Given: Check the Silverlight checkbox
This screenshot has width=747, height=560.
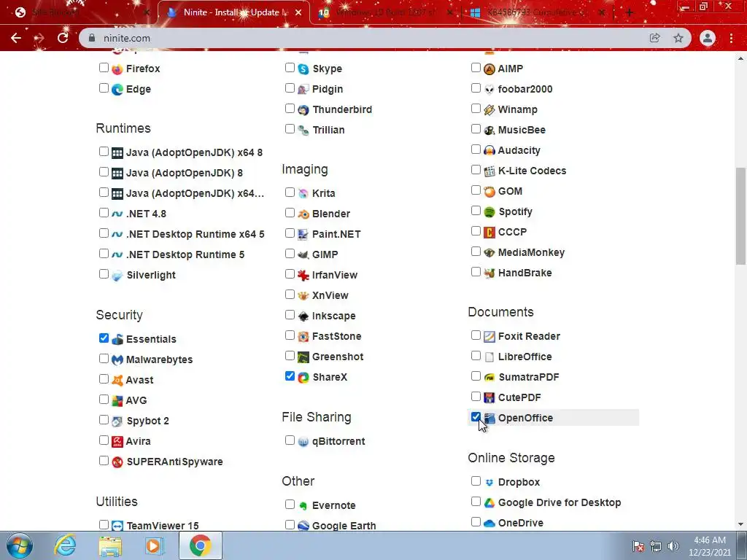Looking at the screenshot, I should coord(104,274).
